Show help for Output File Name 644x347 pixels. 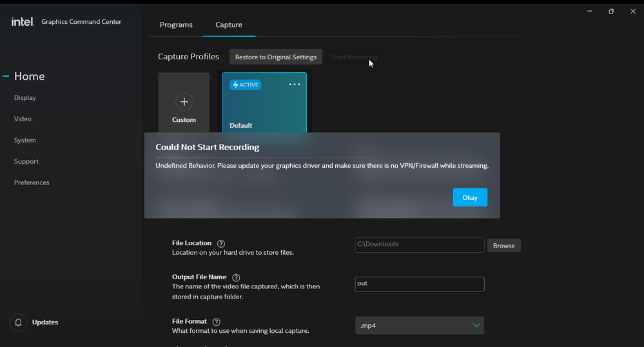coord(236,277)
